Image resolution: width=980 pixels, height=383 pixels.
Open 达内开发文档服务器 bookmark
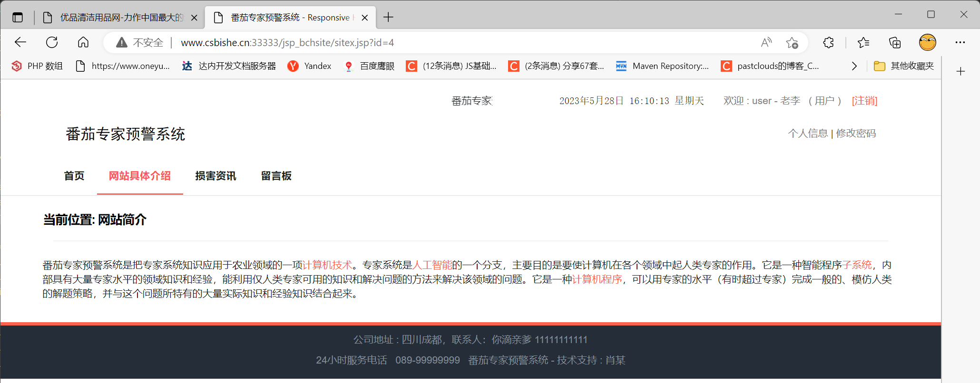229,66
